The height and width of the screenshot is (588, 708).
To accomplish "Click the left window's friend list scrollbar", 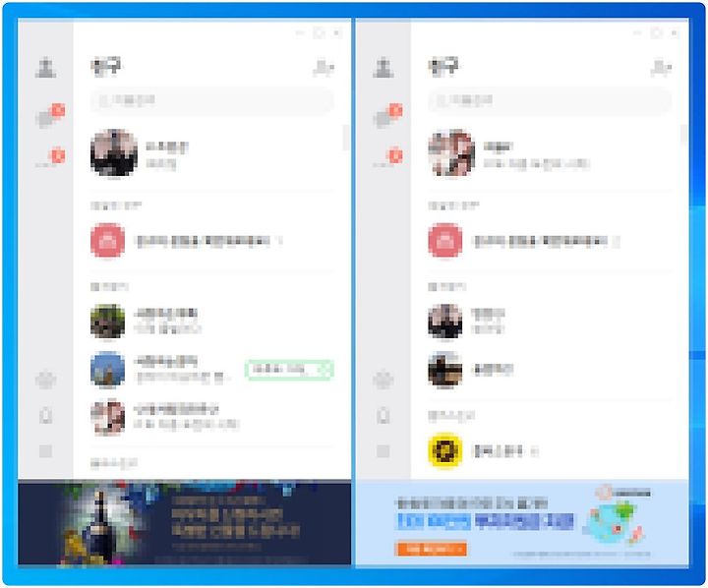I will [346, 138].
